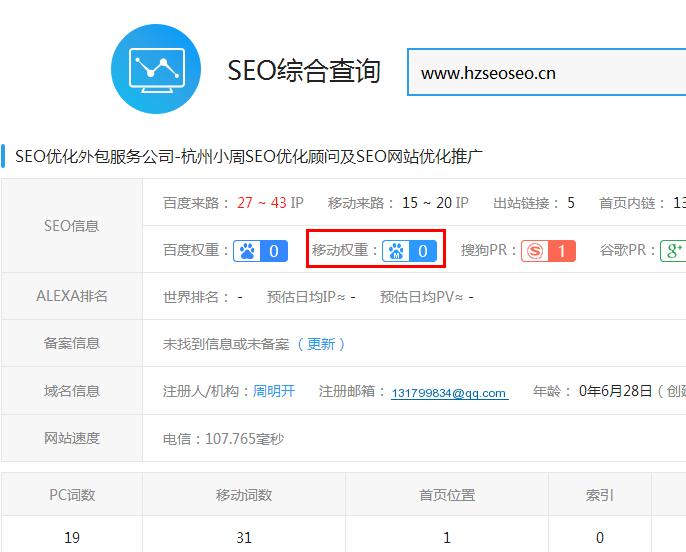
Task: Click the registrant email 131799834@qq.com
Action: coord(449,393)
